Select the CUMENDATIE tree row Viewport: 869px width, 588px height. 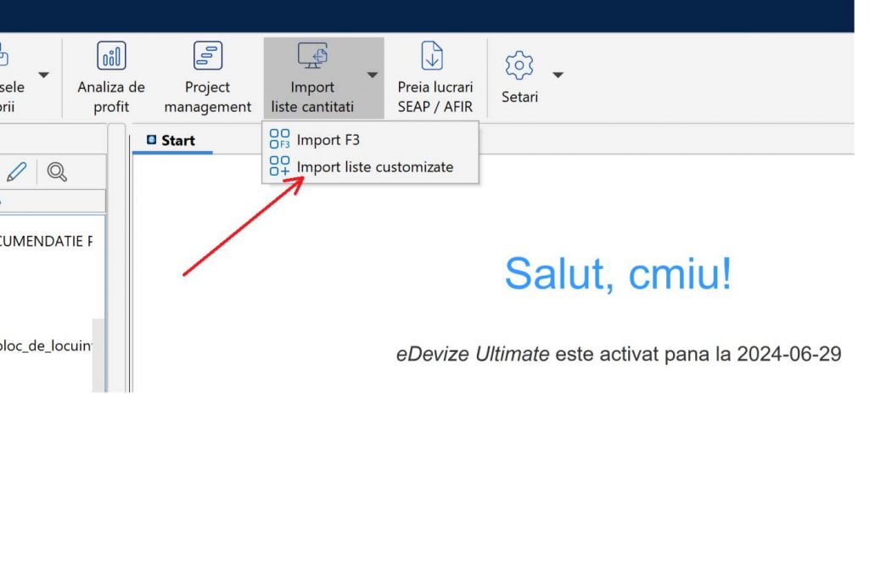pos(46,241)
